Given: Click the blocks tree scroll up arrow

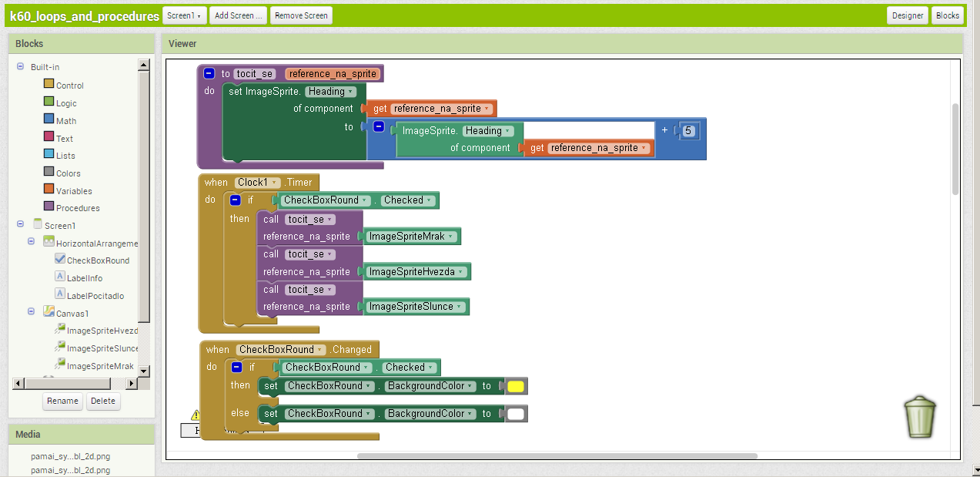Looking at the screenshot, I should pos(143,66).
